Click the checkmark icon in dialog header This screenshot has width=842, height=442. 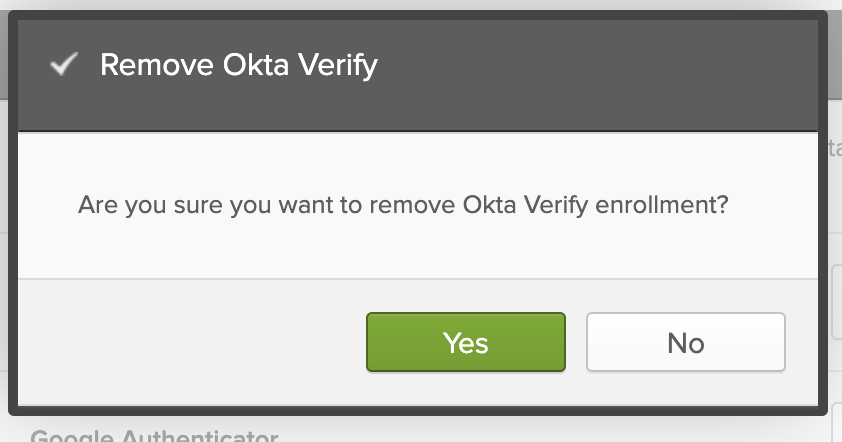(x=65, y=66)
